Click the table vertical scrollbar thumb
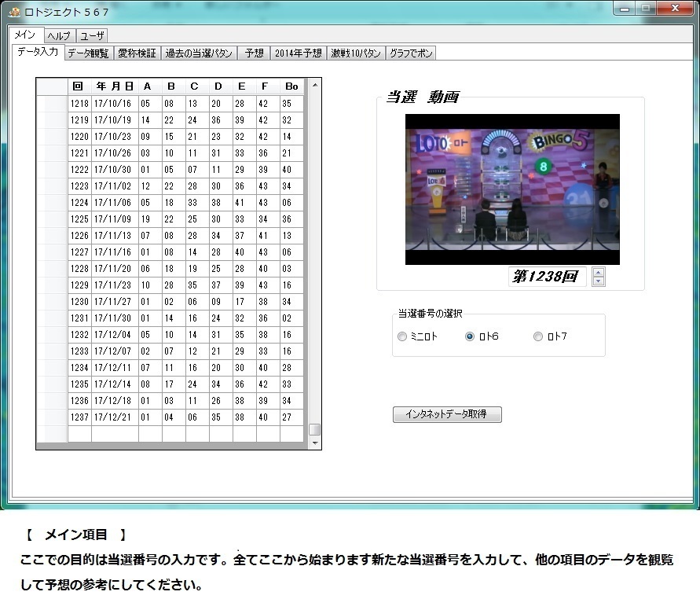Image resolution: width=700 pixels, height=599 pixels. click(315, 429)
